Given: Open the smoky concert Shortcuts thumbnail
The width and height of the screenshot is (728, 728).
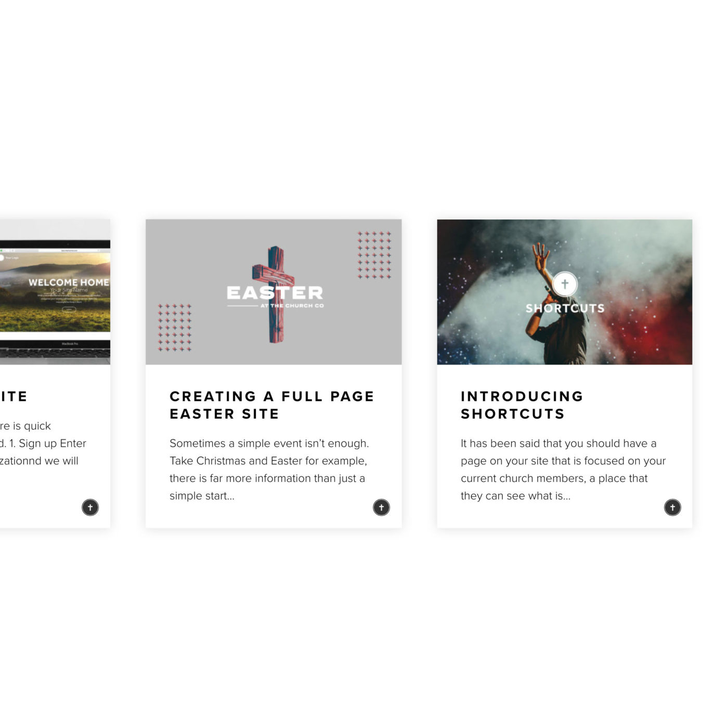Looking at the screenshot, I should pos(565,292).
